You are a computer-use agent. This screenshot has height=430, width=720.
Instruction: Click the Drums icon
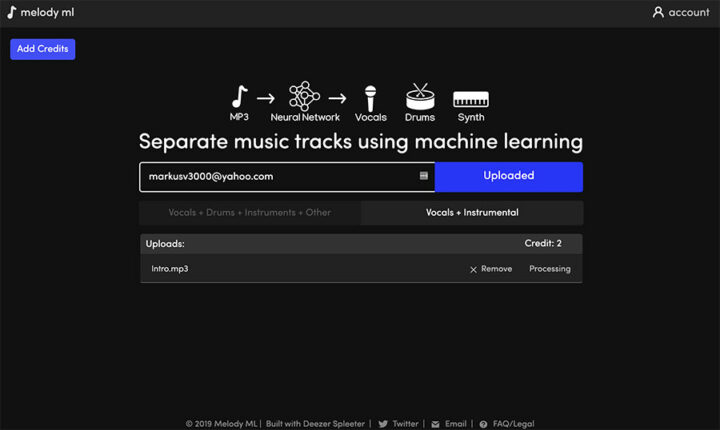pos(420,97)
